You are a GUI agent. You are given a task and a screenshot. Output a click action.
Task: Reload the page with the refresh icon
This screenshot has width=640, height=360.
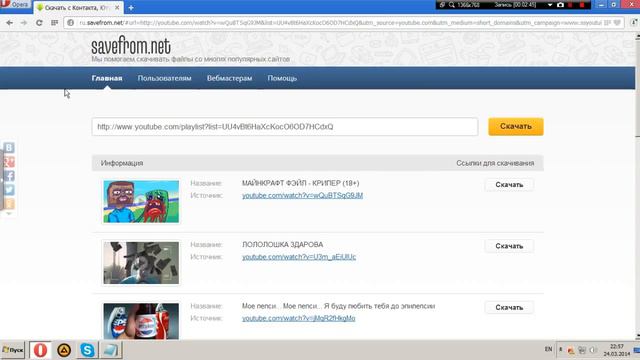click(39, 23)
